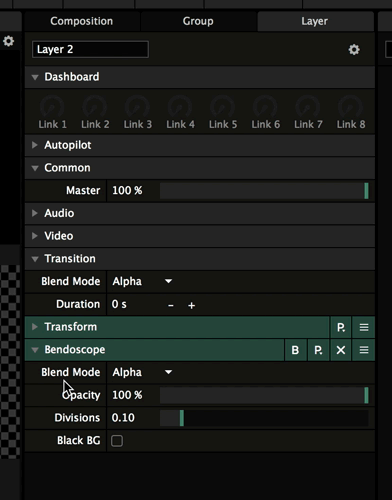Remove the Bendoscope effect with X

(x=341, y=350)
